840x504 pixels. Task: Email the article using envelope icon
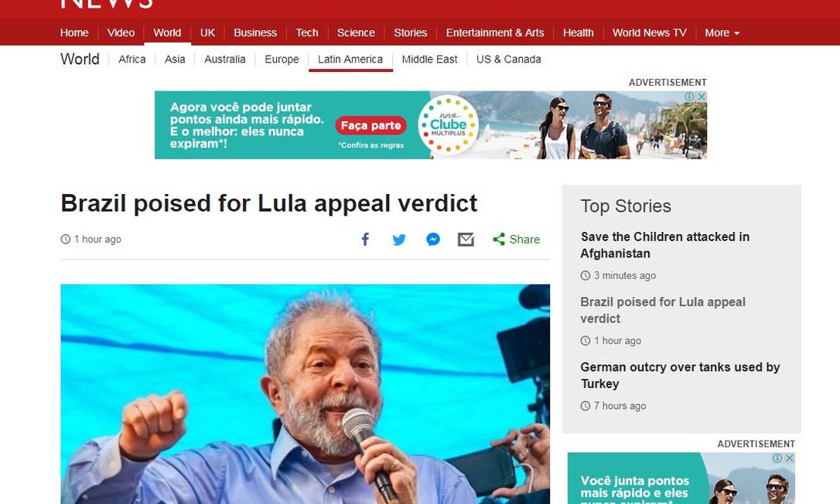pos(466,240)
